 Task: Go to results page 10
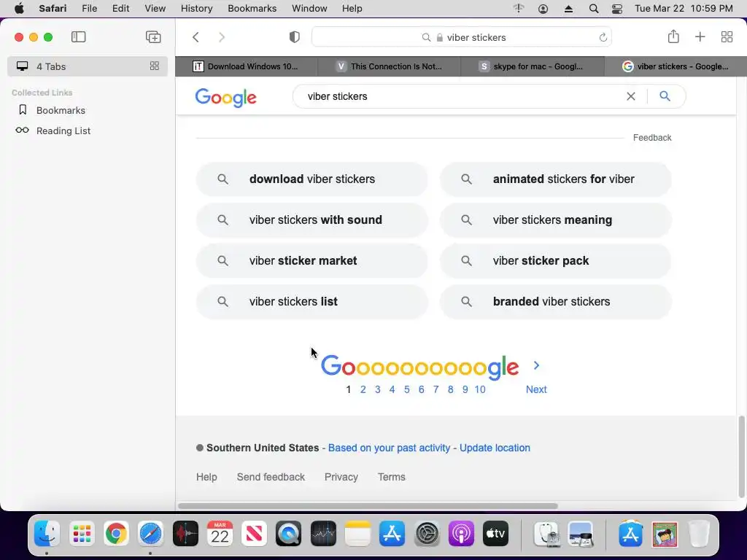pos(480,389)
